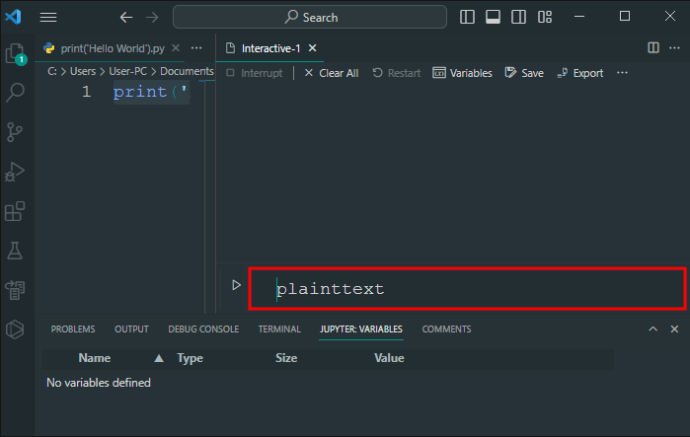
Task: Click the Value column header
Action: tap(389, 358)
